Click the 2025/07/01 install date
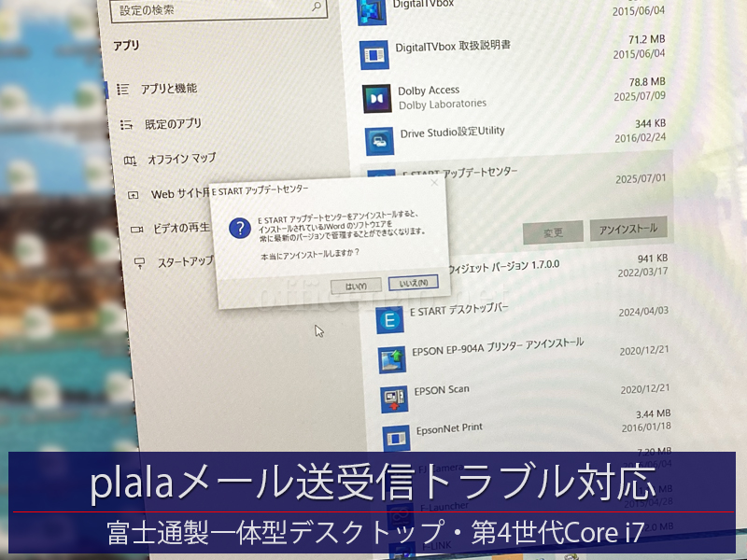Image resolution: width=747 pixels, height=560 pixels. point(641,179)
